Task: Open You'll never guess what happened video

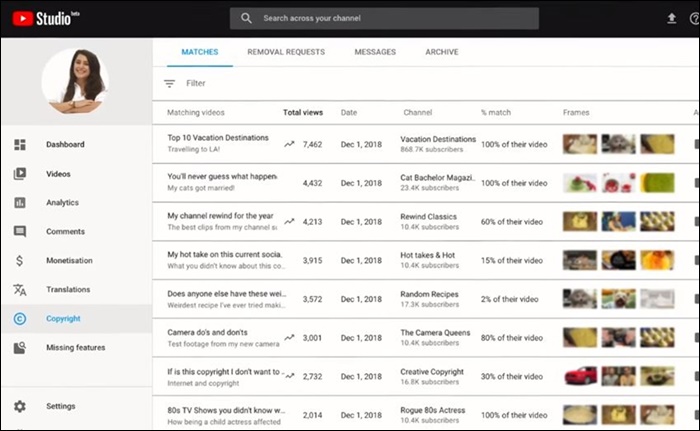Action: (x=222, y=176)
